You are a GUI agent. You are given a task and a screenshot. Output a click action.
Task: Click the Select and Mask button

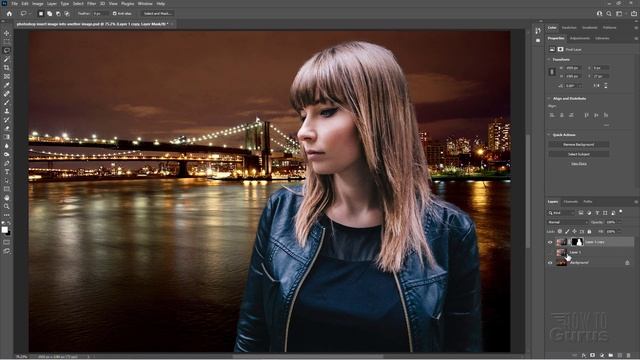pyautogui.click(x=157, y=13)
